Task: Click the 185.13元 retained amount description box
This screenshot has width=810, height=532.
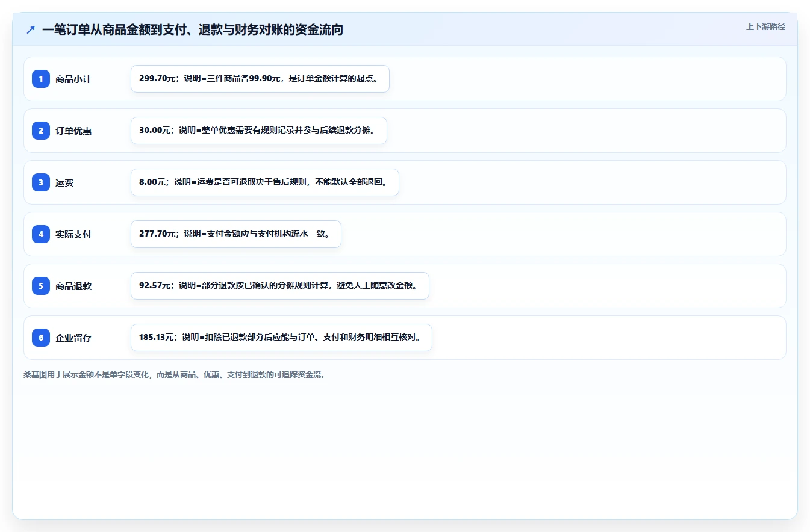Action: 281,338
